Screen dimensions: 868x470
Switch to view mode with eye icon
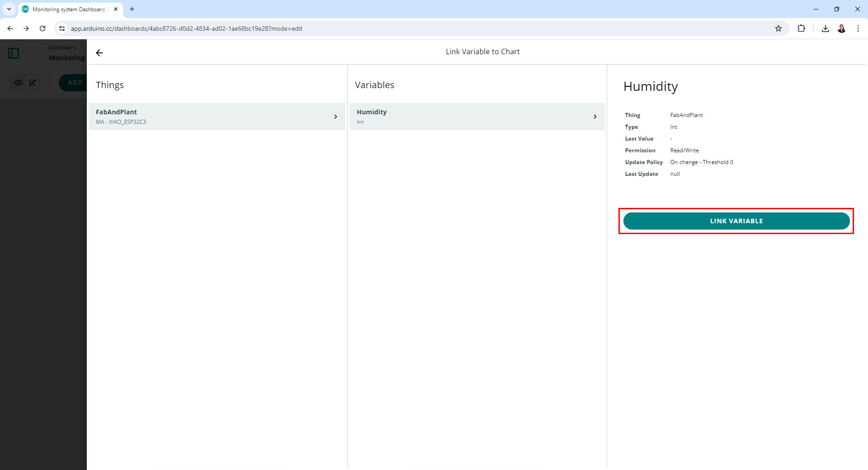[19, 83]
